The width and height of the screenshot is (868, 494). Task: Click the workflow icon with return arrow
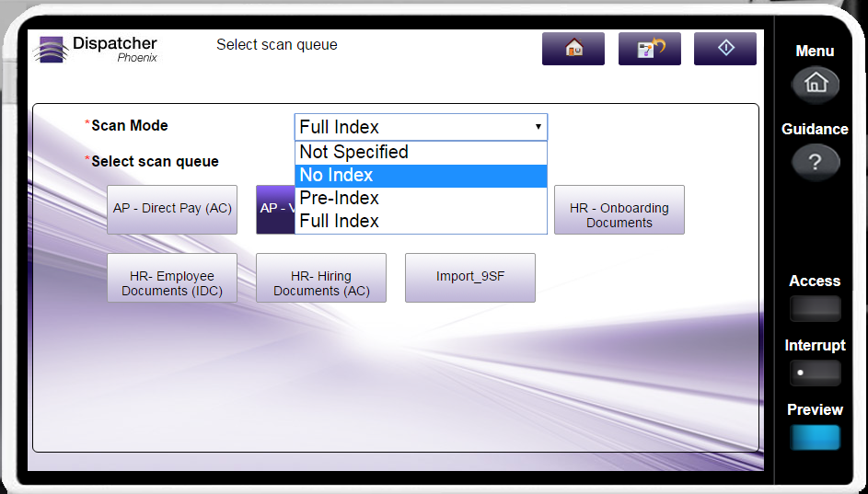click(x=649, y=49)
